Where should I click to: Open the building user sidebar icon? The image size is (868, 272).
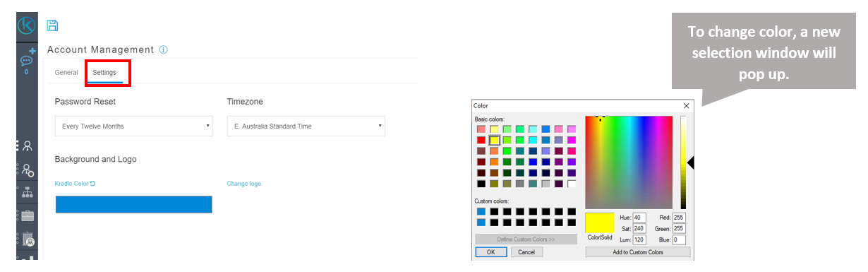coord(28,240)
